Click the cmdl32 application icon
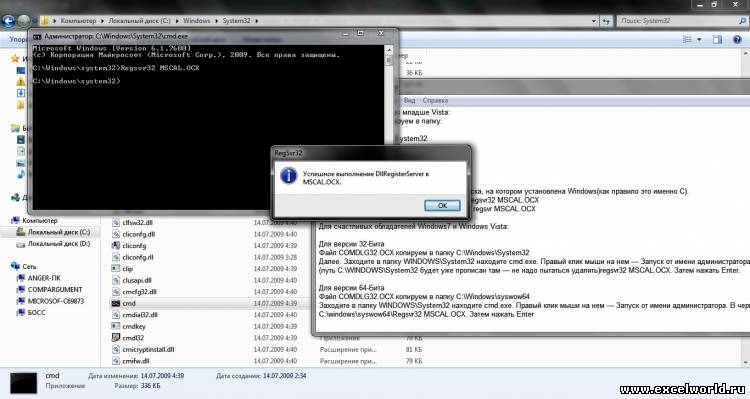 point(115,338)
